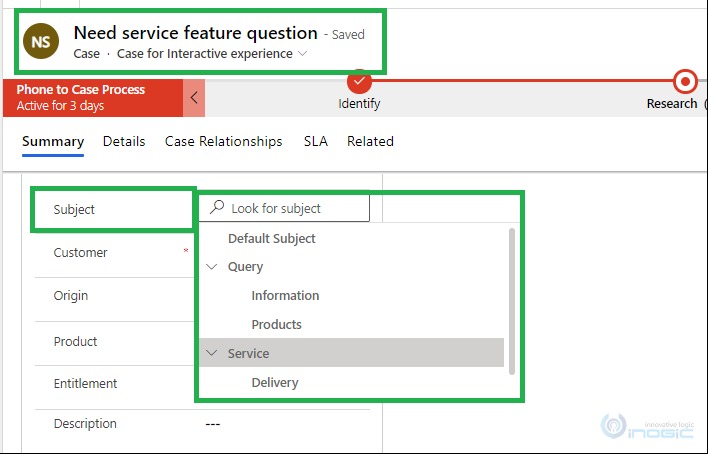
Task: Choose Default Subject from the list
Action: point(272,239)
